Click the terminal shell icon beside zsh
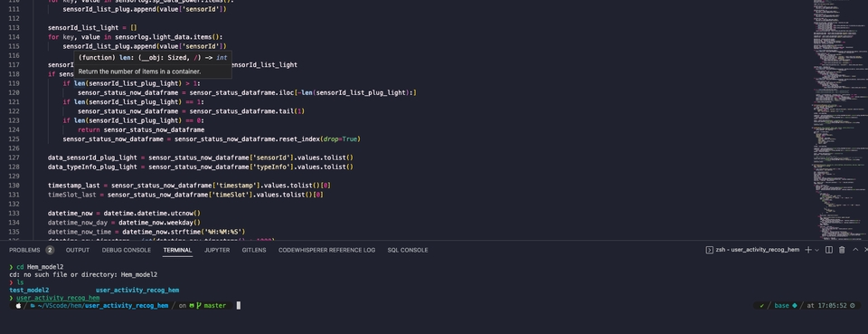The height and width of the screenshot is (334, 868). (709, 250)
